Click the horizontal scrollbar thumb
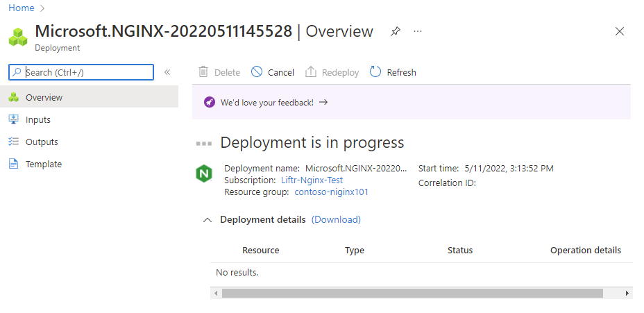644x313 pixels. (412, 294)
